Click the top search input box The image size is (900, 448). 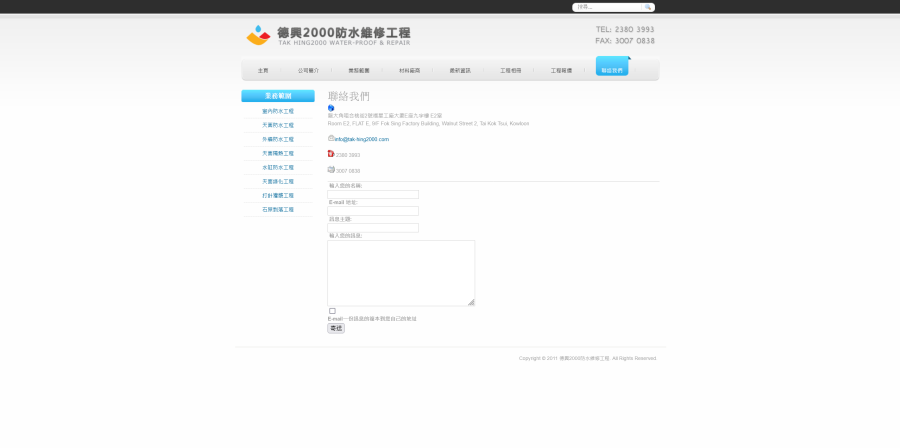tap(608, 7)
